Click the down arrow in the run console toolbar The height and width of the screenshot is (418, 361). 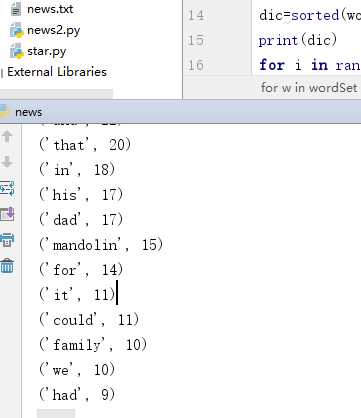click(x=7, y=162)
